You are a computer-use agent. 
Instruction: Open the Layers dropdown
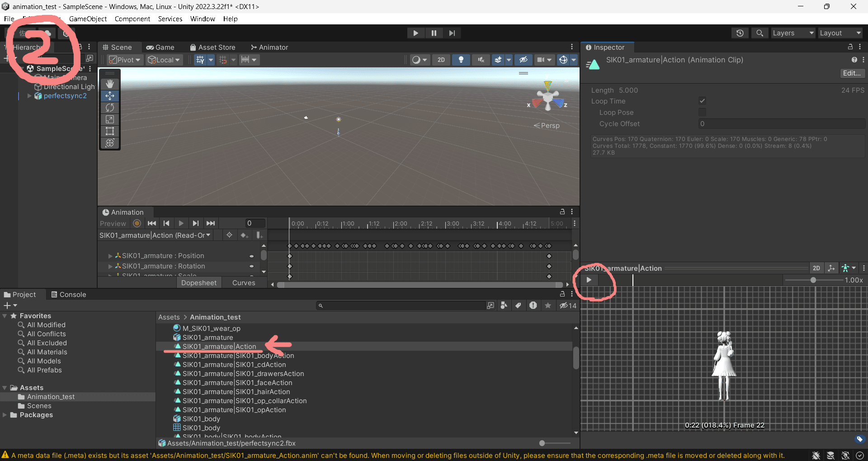792,33
